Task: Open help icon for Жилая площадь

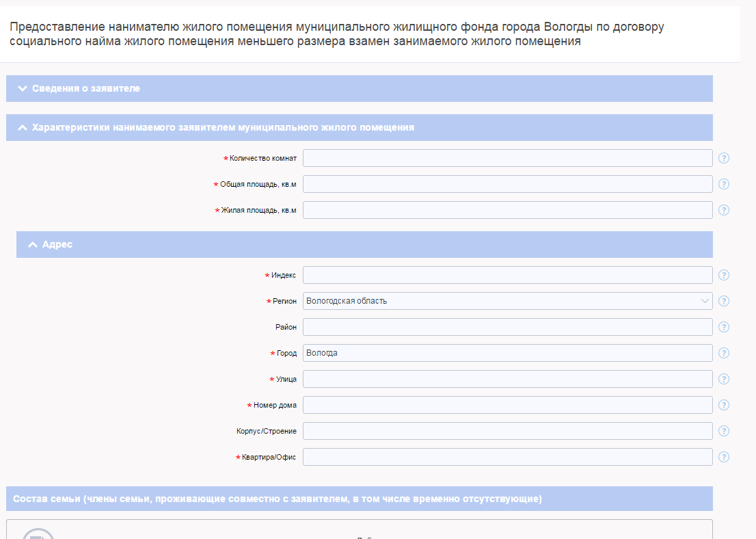Action: (724, 210)
